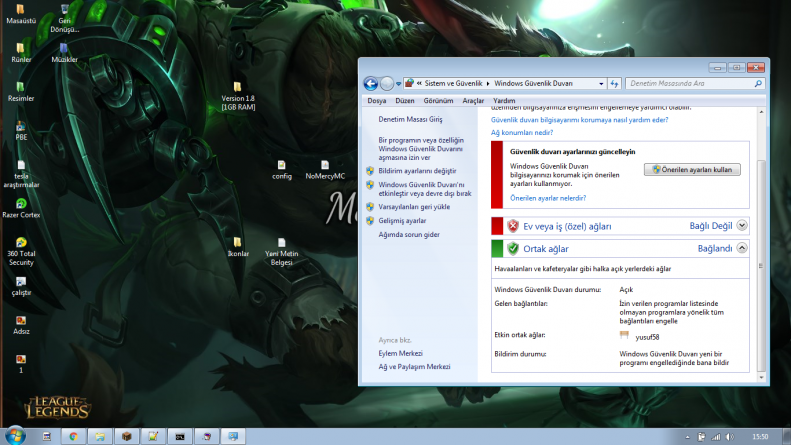Open the Resimler desktop folder
The height and width of the screenshot is (445, 791).
pyautogui.click(x=21, y=92)
